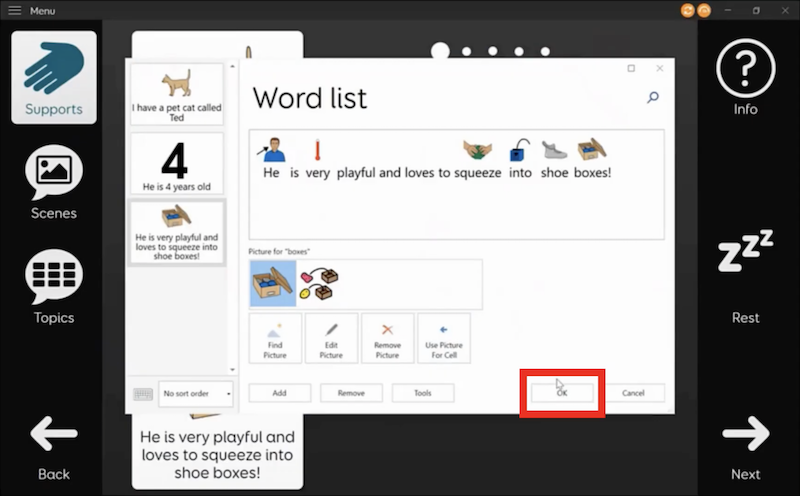Select the 'I have a pet cat' item
This screenshot has width=800, height=496.
point(177,95)
